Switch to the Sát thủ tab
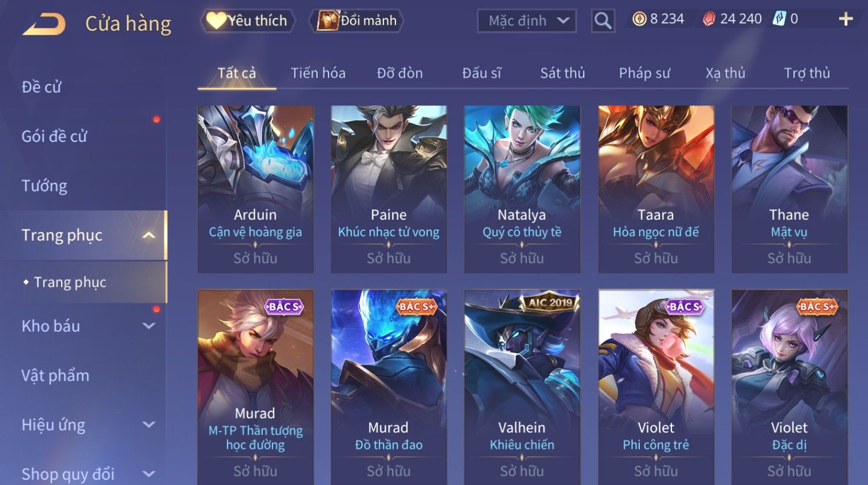The image size is (868, 485). pos(563,73)
